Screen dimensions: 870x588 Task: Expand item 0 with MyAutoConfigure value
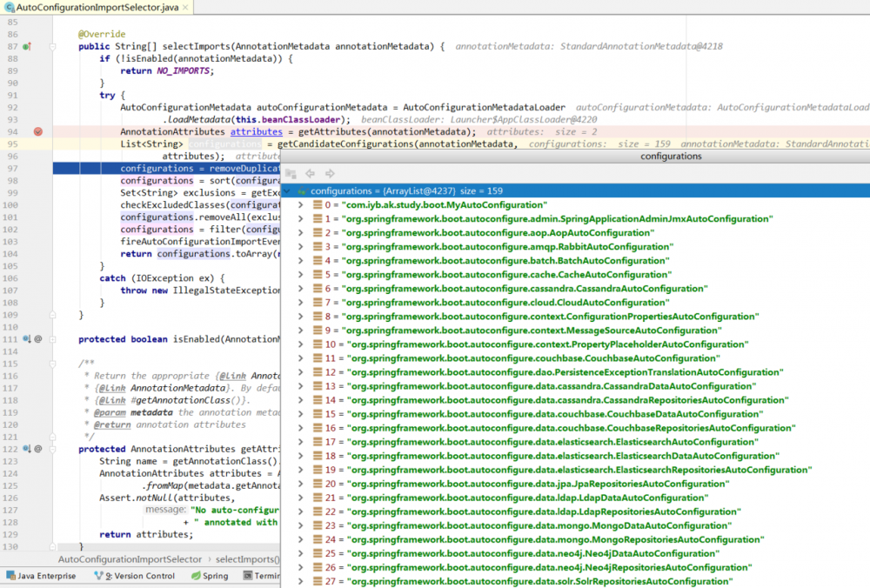(298, 204)
